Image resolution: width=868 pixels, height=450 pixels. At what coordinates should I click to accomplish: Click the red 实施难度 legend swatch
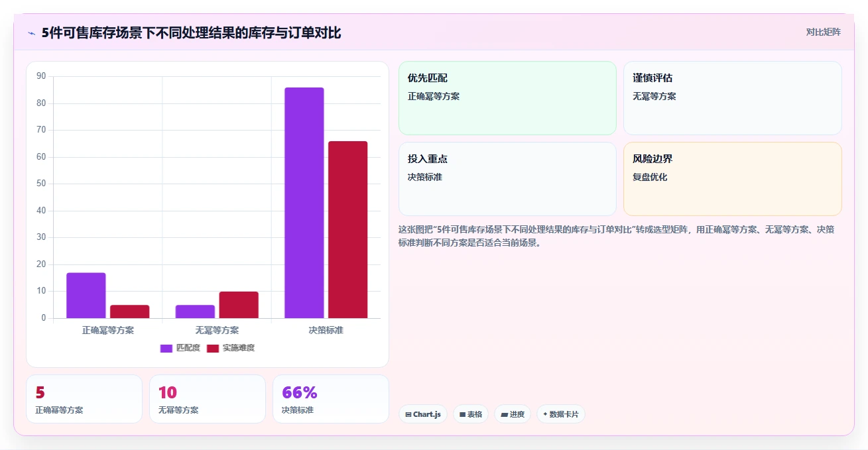coord(213,348)
